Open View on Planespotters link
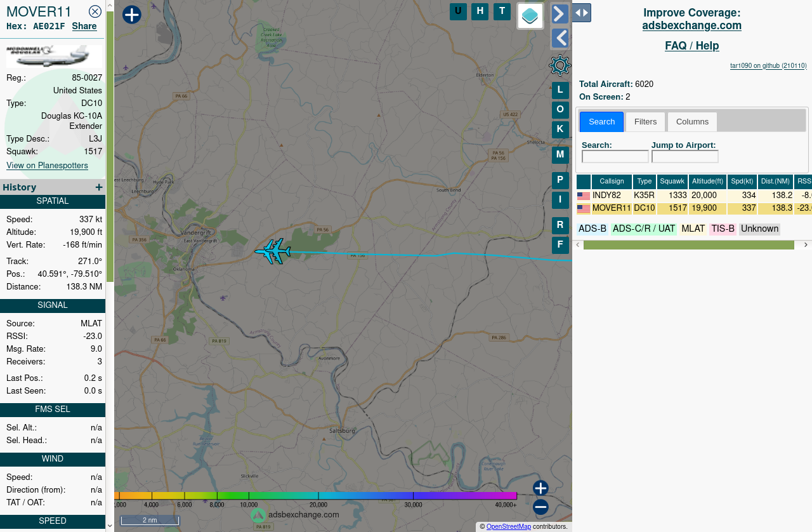The width and height of the screenshot is (812, 532). (47, 166)
